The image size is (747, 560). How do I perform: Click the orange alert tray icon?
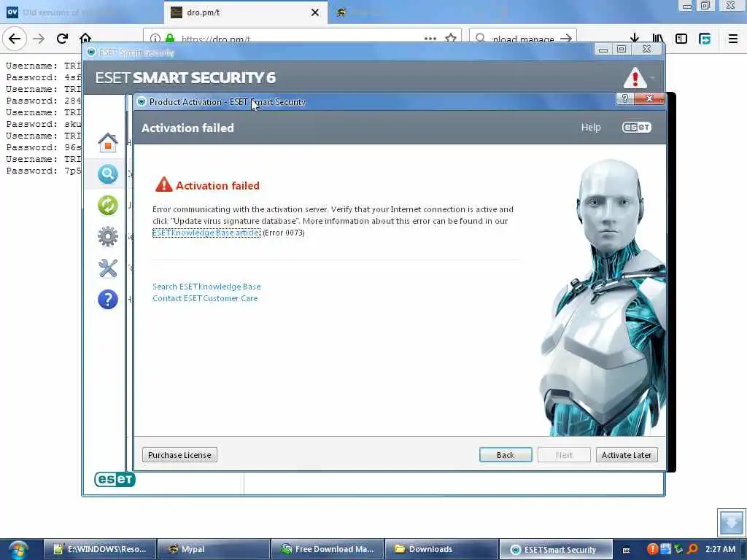[x=652, y=549]
